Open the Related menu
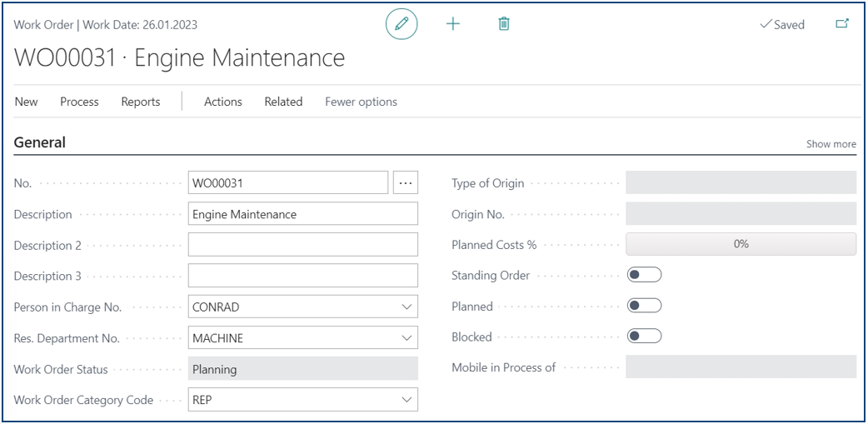 coord(283,102)
